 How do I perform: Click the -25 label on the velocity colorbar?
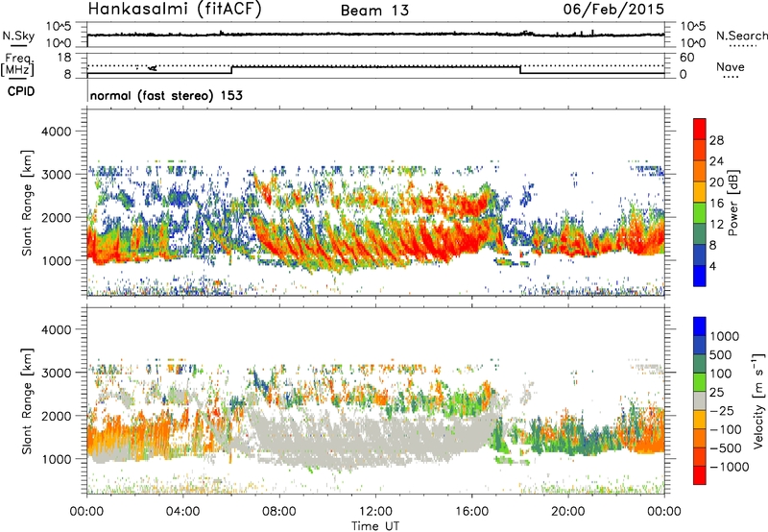[x=721, y=410]
